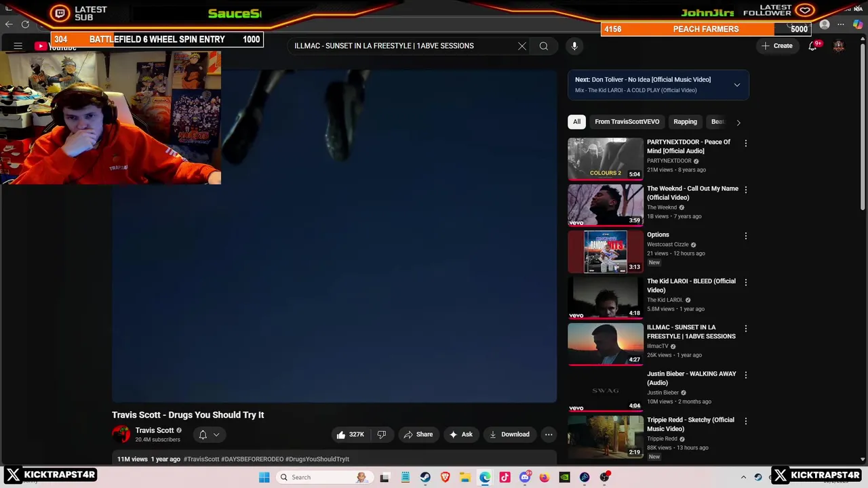Open options for Justin Bieber WALKING AWAY
Viewport: 868px width, 488px height.
(745, 375)
